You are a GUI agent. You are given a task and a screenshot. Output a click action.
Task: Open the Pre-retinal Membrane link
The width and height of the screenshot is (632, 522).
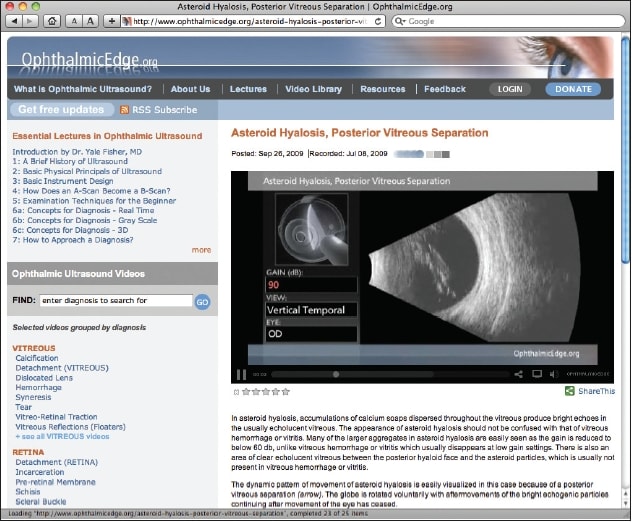(x=56, y=482)
